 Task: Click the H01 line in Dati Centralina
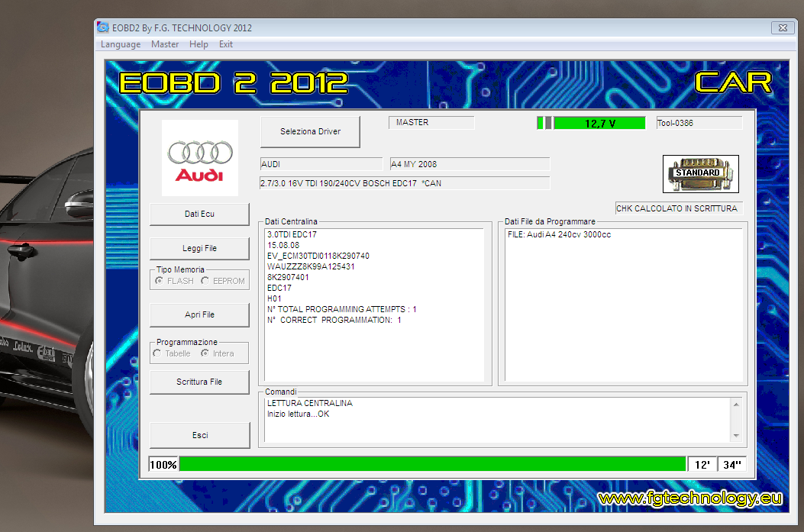(274, 298)
